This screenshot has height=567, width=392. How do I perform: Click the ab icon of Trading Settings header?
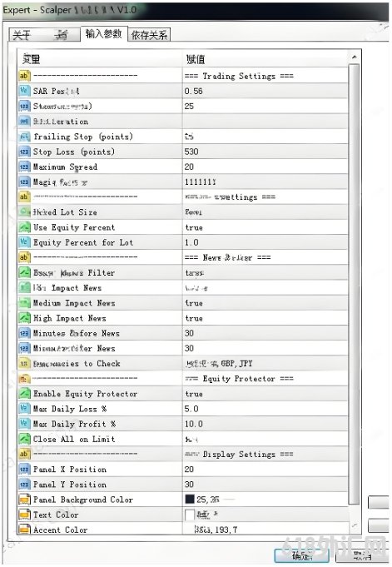point(24,76)
